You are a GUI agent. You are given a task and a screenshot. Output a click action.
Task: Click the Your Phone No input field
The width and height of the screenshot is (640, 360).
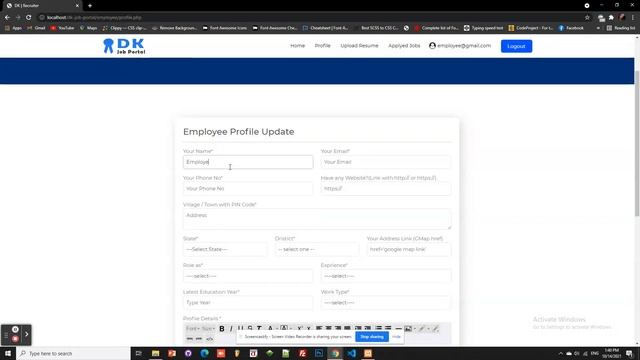pyautogui.click(x=248, y=189)
